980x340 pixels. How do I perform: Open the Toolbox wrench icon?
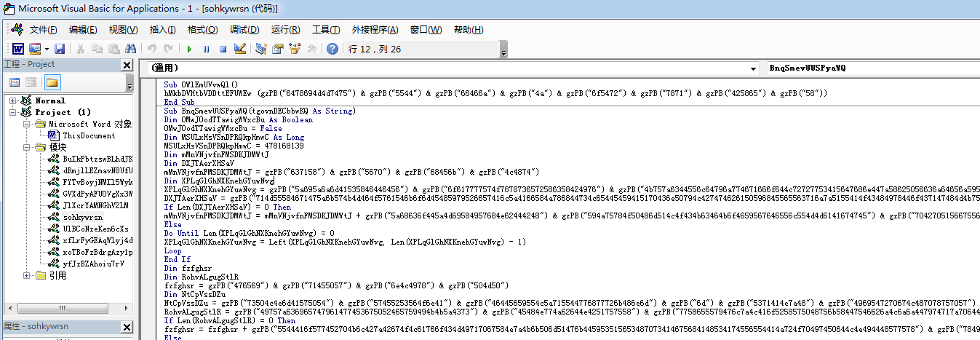(x=311, y=49)
